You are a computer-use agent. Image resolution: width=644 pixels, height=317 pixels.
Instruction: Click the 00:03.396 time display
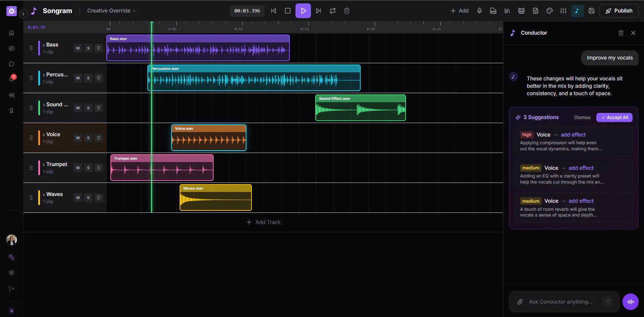pos(247,11)
